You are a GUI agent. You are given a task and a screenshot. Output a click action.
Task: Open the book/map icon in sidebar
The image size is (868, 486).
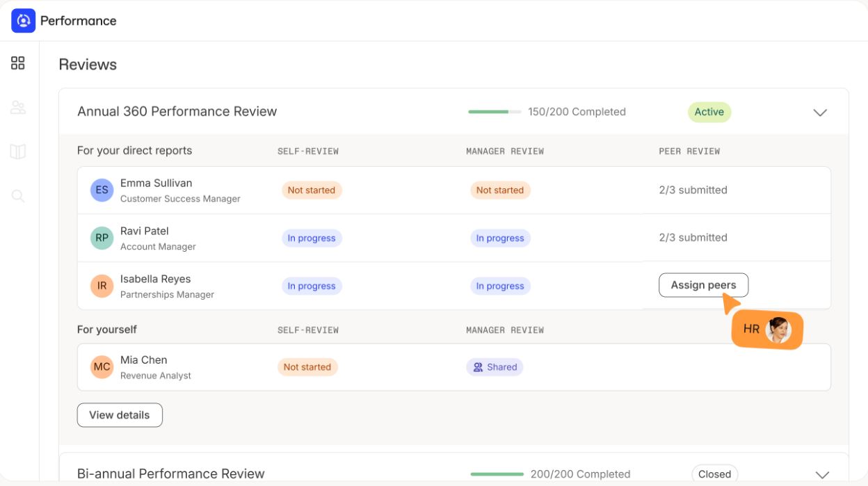click(x=18, y=152)
